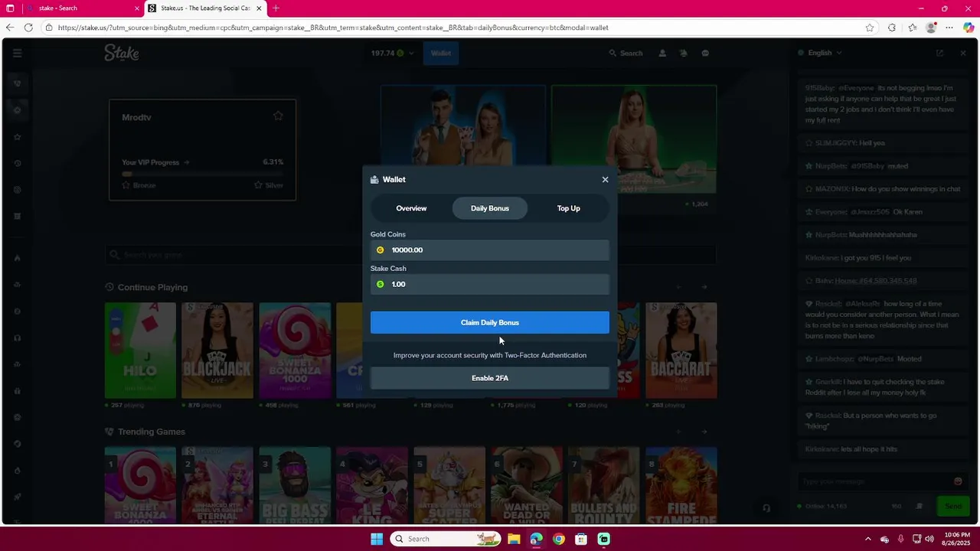Open the Sweet Bonanza 1000 thumbnail in Continue Playing

(295, 350)
